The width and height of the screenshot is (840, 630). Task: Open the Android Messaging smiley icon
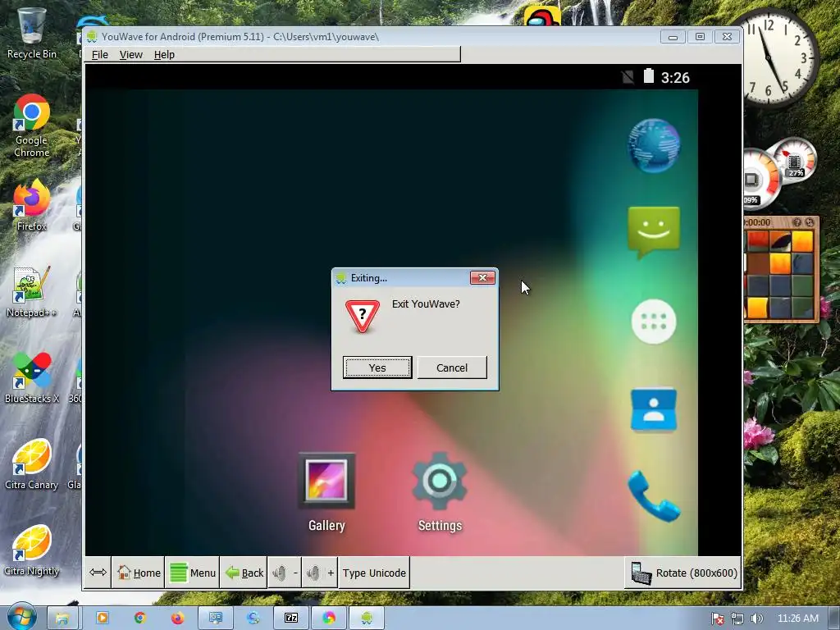coord(654,232)
